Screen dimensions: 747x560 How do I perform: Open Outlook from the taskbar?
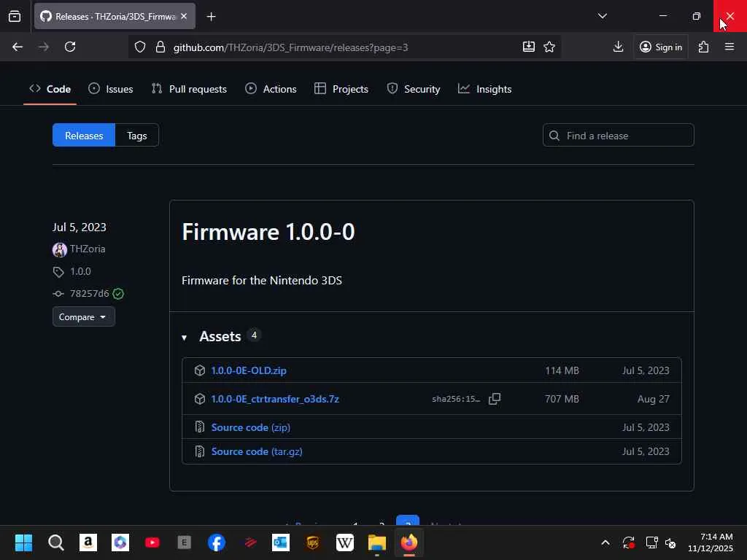(x=281, y=542)
